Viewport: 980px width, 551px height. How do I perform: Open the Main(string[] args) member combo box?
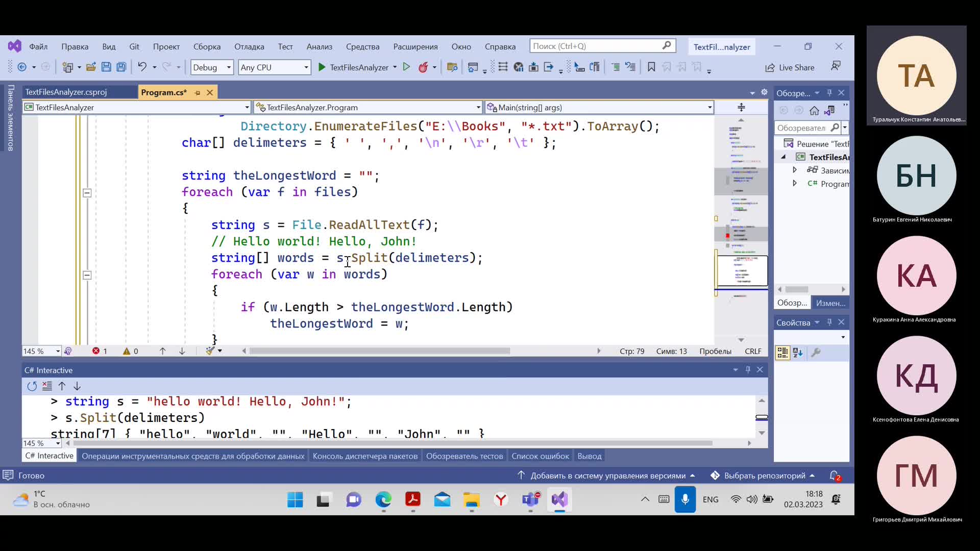click(x=599, y=107)
